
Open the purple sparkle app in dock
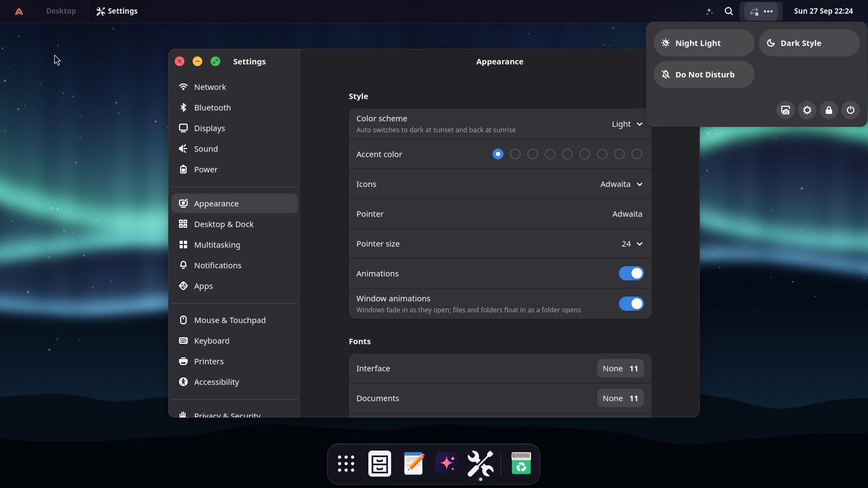click(x=447, y=464)
